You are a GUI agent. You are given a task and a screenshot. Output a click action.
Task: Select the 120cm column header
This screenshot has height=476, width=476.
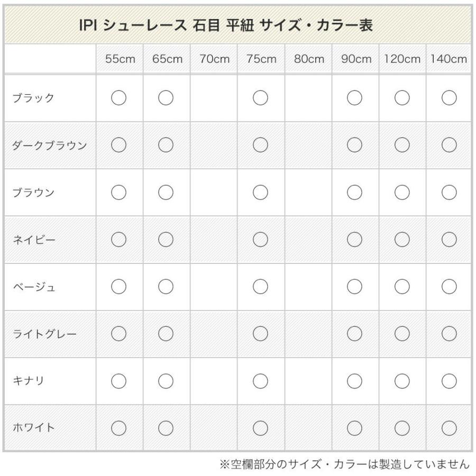(x=402, y=59)
